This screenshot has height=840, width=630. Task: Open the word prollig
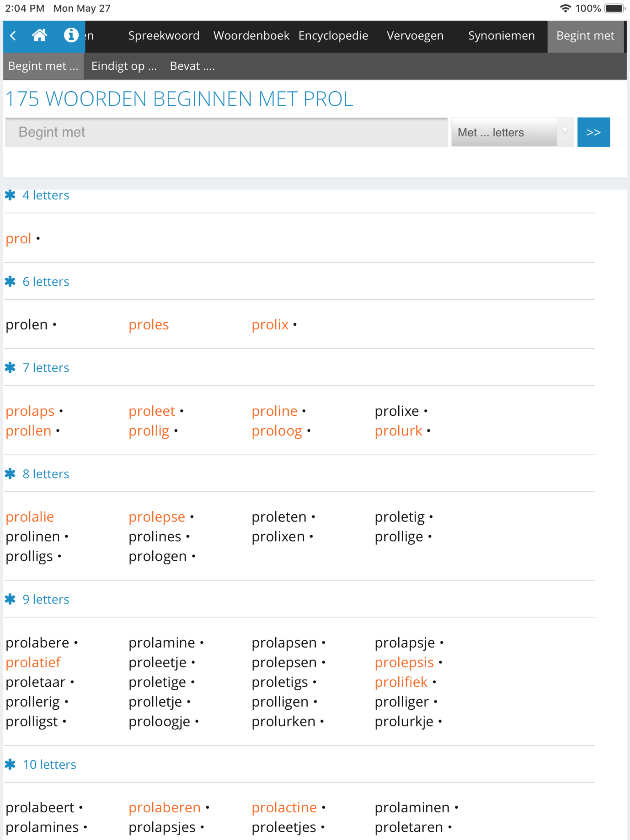point(149,431)
